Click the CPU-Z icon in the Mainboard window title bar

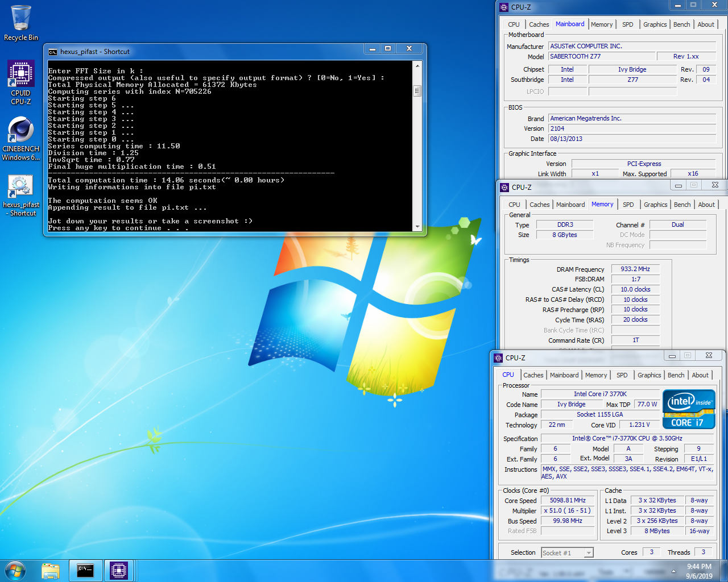504,7
